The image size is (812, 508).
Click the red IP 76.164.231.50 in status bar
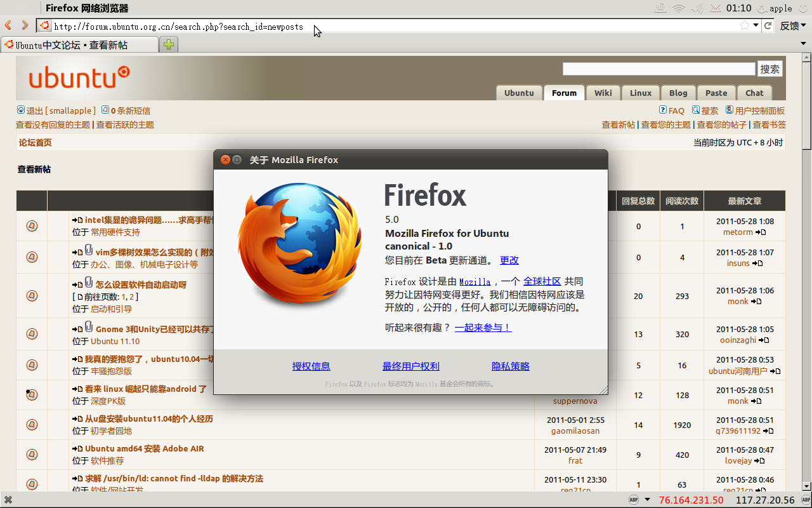click(691, 500)
